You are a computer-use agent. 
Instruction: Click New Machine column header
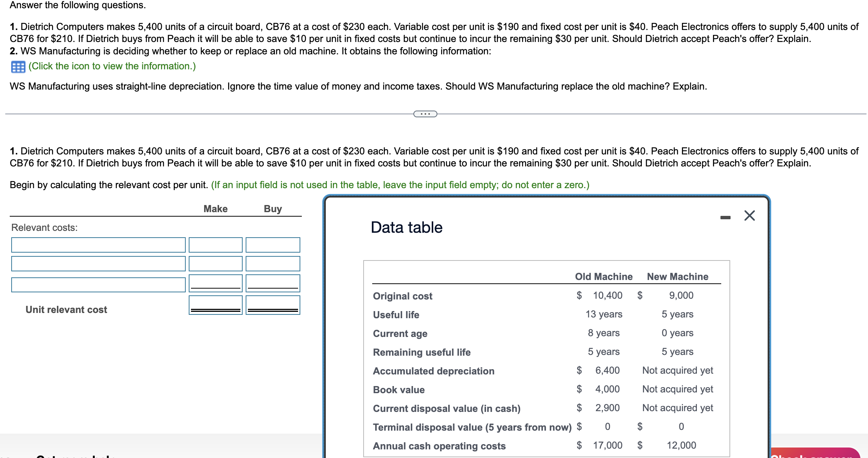click(677, 277)
